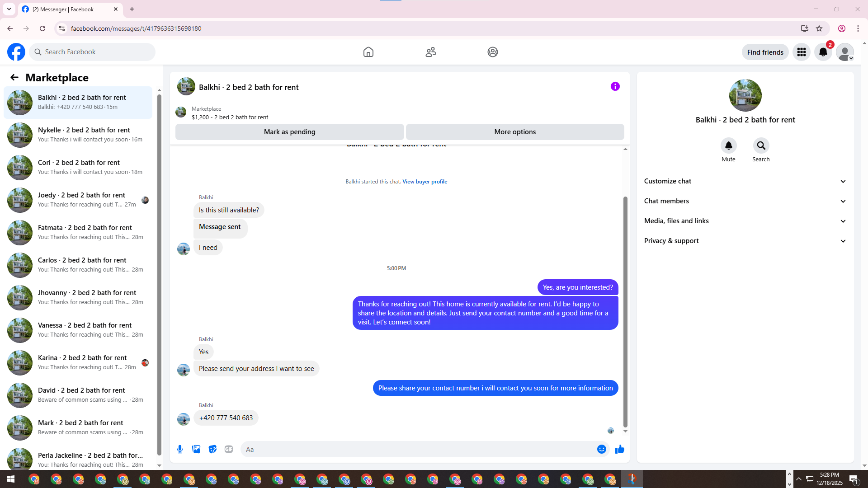Open Mark's chat thread

tap(78, 427)
